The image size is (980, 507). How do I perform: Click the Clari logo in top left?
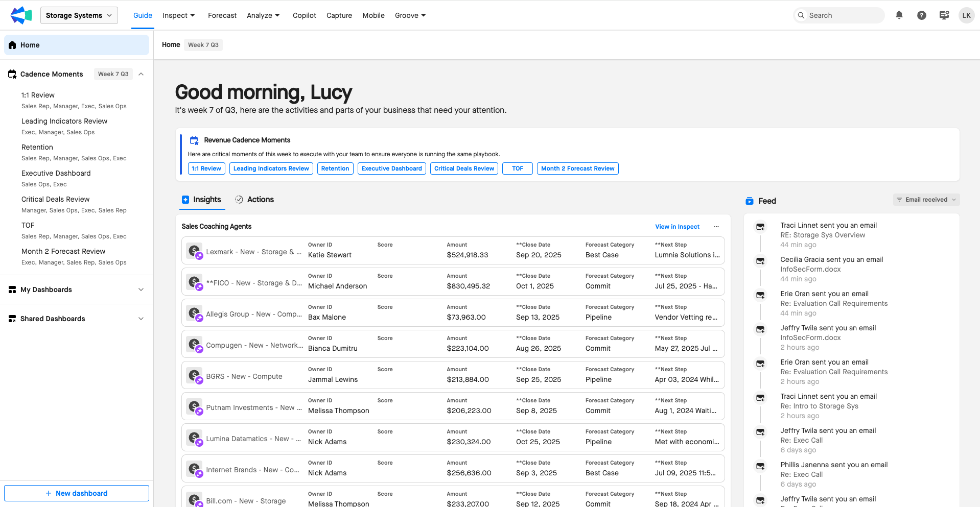[21, 15]
